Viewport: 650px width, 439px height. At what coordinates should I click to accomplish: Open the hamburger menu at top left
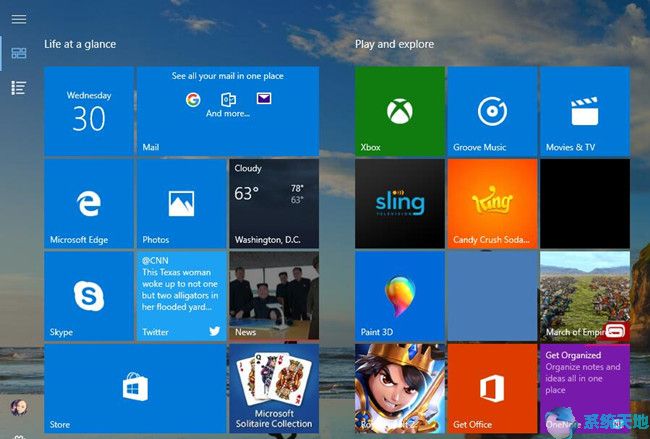coord(19,19)
